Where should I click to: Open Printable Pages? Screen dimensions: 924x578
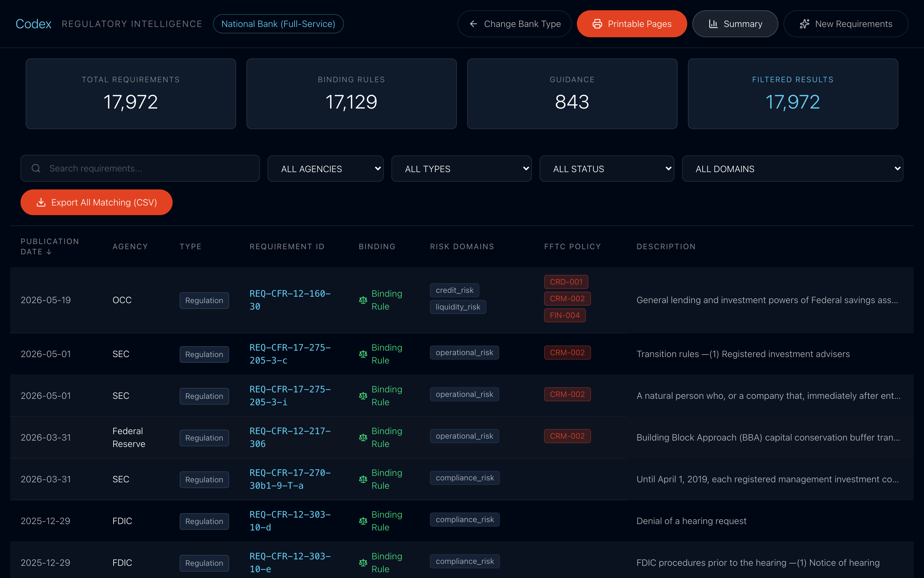click(x=631, y=24)
